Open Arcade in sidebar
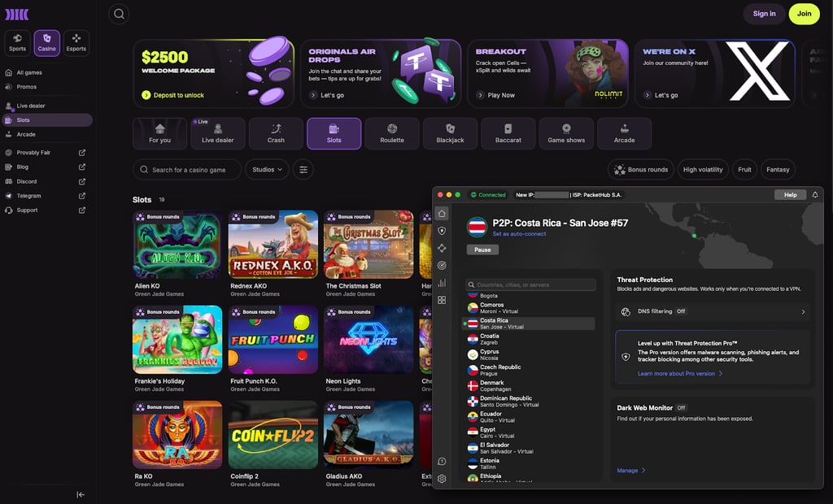Image resolution: width=833 pixels, height=504 pixels. (26, 134)
